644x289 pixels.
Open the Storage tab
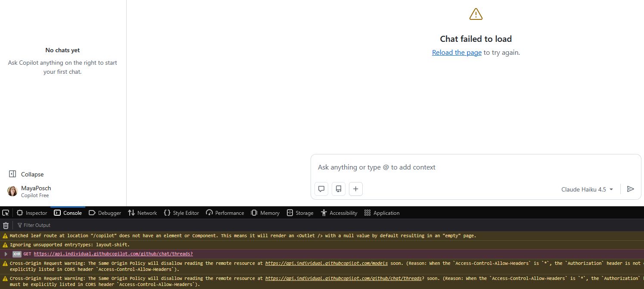pyautogui.click(x=300, y=213)
